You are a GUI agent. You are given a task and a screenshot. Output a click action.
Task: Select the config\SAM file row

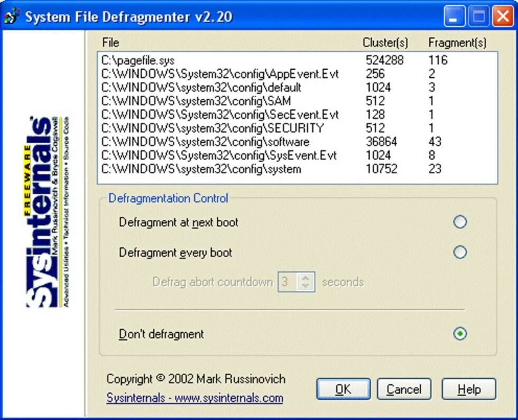tap(297, 101)
